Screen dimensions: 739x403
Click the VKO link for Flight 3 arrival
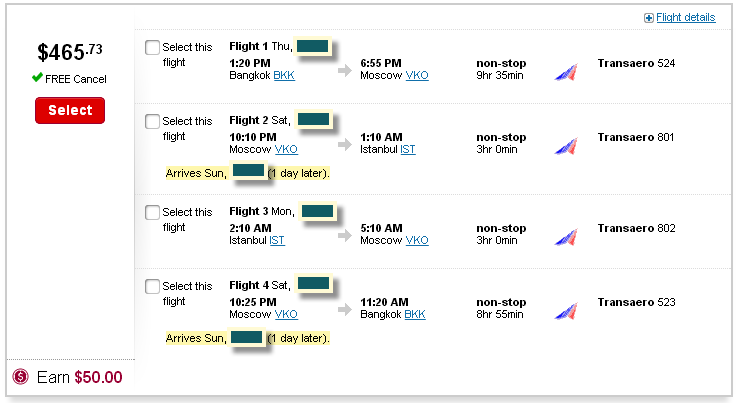[417, 240]
